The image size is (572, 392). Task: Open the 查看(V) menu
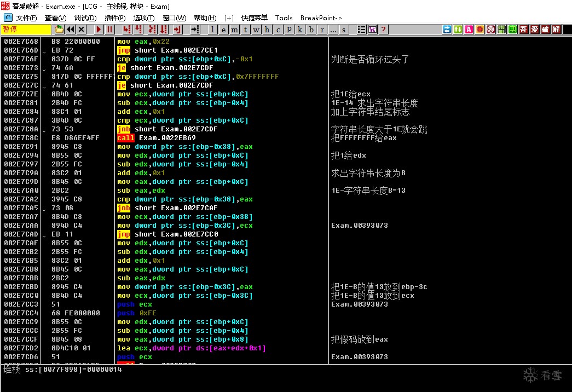55,18
